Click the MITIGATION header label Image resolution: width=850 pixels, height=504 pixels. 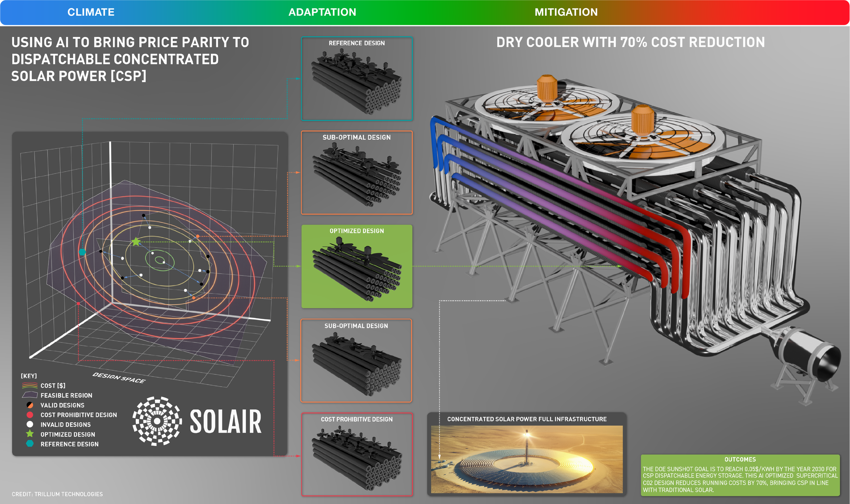point(566,12)
